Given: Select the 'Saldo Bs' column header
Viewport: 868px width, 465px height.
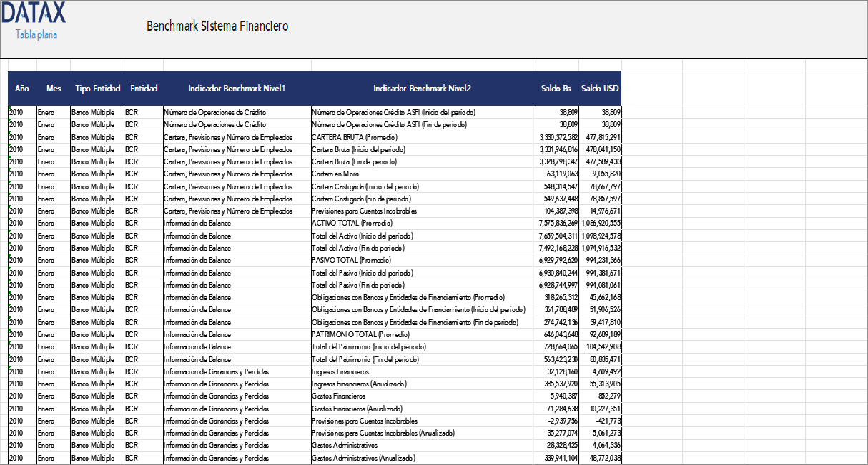Looking at the screenshot, I should 556,89.
